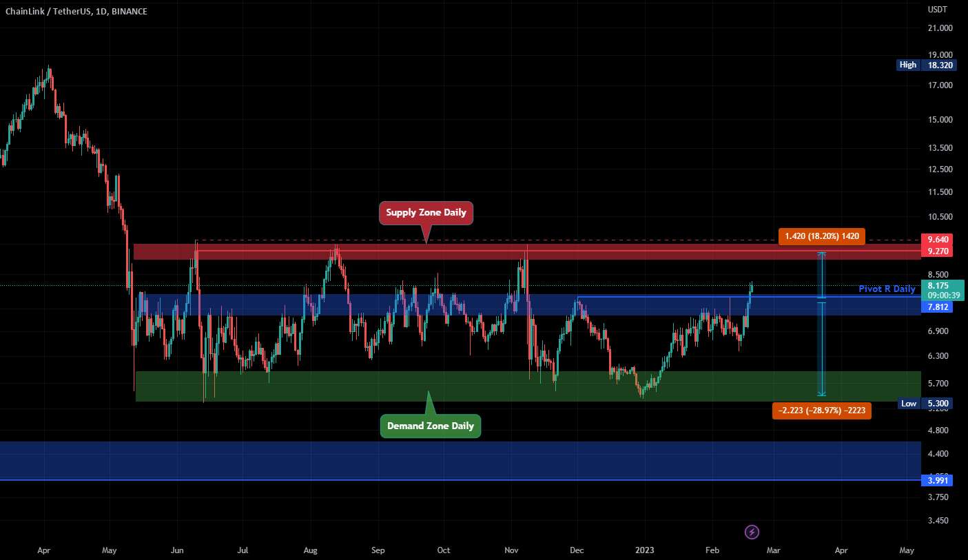Click the Feb label on the time axis

(712, 550)
